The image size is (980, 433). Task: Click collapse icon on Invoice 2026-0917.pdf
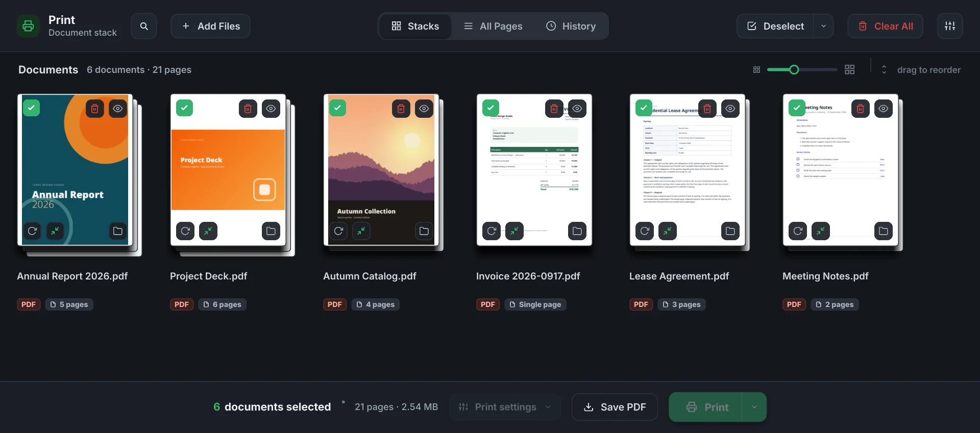[x=514, y=231]
